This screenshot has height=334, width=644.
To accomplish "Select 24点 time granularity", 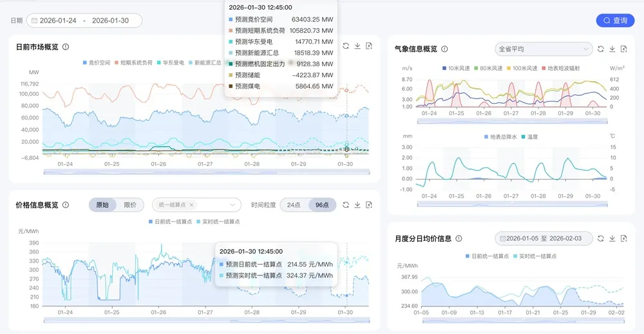I will (x=294, y=205).
